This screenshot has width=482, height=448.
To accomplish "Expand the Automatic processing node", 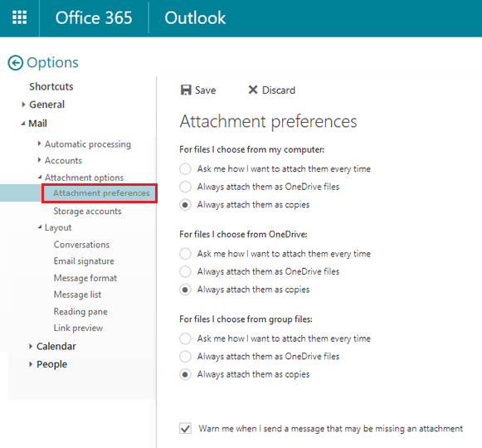I will pyautogui.click(x=39, y=144).
